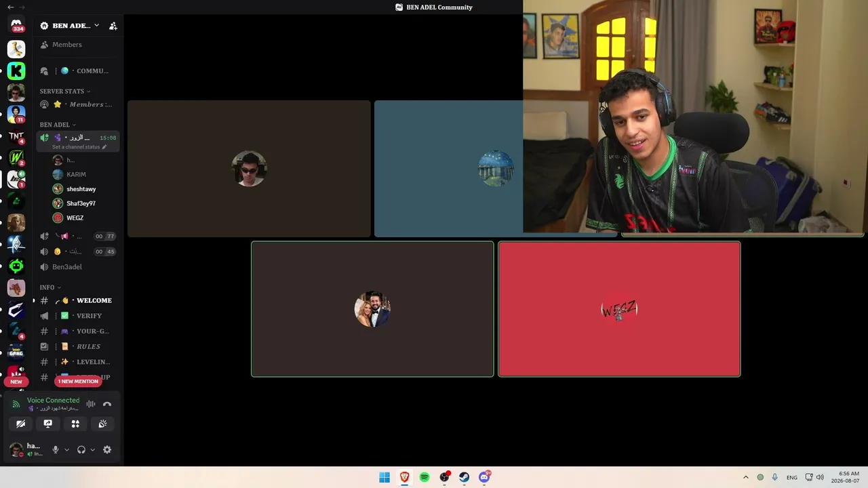The image size is (868, 488).
Task: Collapse the SERVER STATS category
Action: (65, 91)
